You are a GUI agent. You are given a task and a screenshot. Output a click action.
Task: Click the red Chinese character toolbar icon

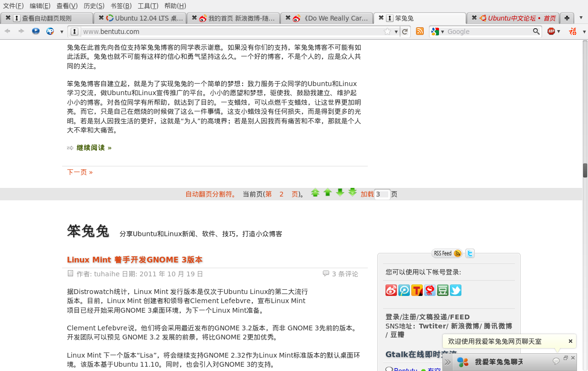pyautogui.click(x=573, y=31)
